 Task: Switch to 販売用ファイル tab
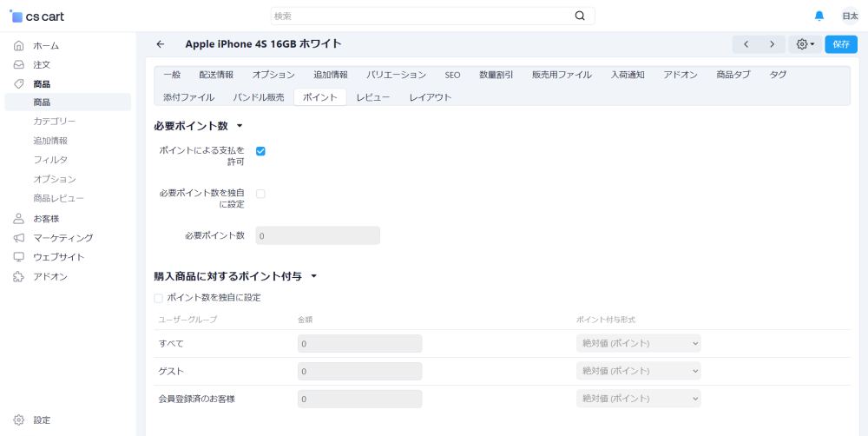click(x=562, y=75)
